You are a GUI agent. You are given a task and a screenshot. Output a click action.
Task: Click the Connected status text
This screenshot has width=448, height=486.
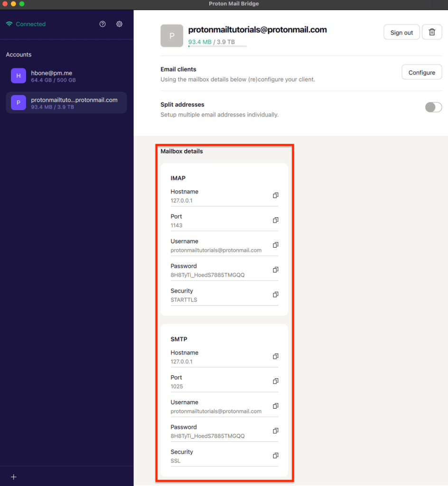click(x=31, y=24)
